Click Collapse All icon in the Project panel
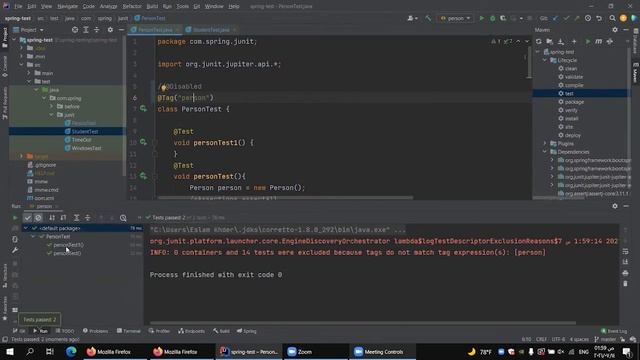The height and width of the screenshot is (360, 640). click(97, 30)
